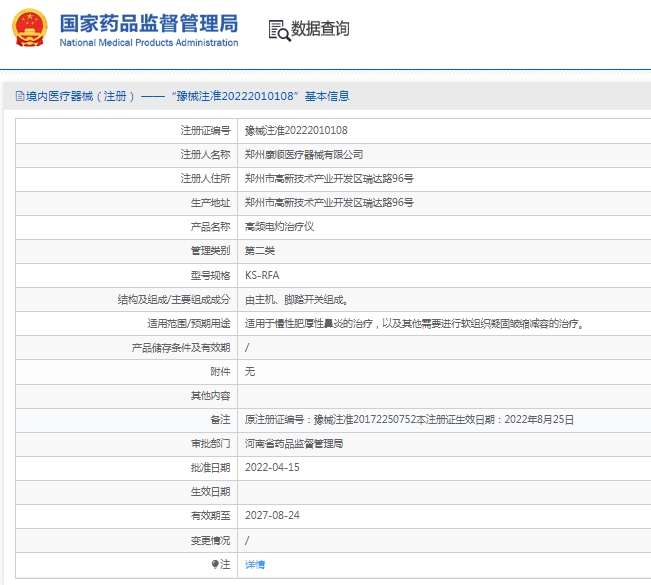
Task: Click 适用范围/预期用途 label
Action: (189, 323)
